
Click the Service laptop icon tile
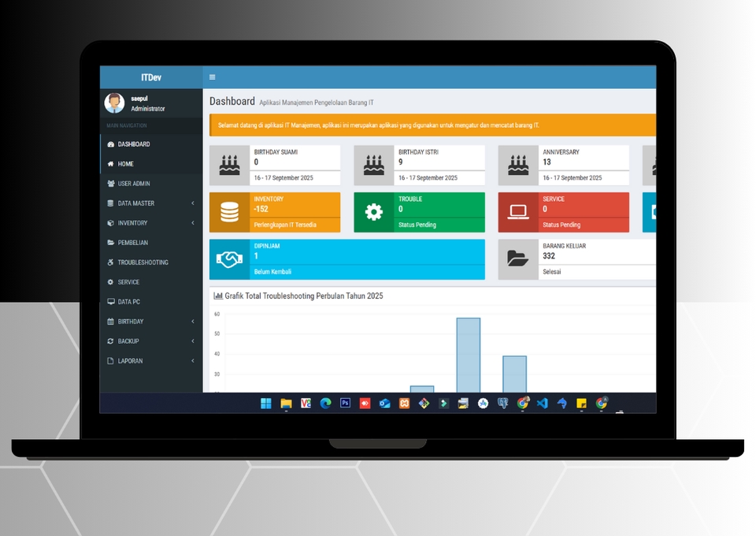(x=517, y=212)
